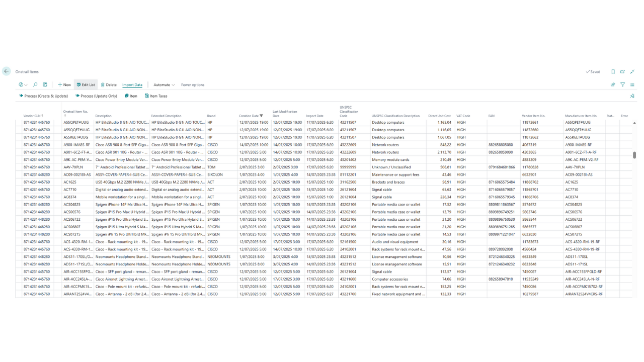Click Brackets and braces cell
644x362 pixels.
388,182
